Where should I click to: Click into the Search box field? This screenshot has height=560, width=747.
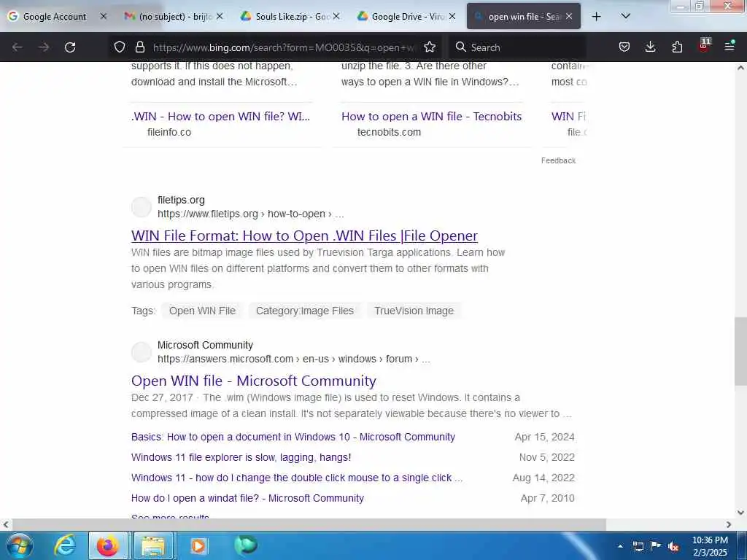(x=519, y=47)
